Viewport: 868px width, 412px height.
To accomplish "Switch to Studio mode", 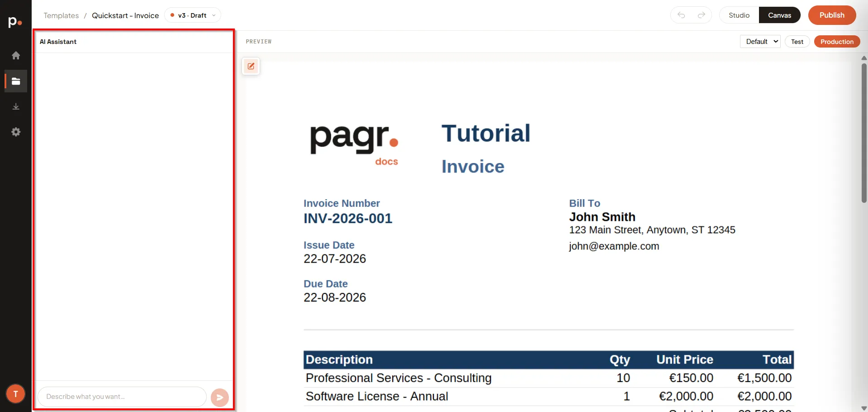I will pos(739,15).
